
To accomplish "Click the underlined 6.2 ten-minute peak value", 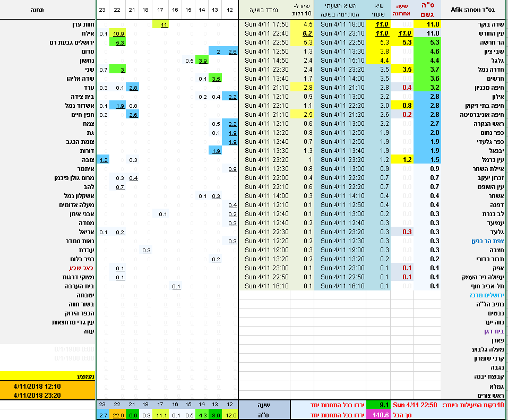I will point(307,33).
